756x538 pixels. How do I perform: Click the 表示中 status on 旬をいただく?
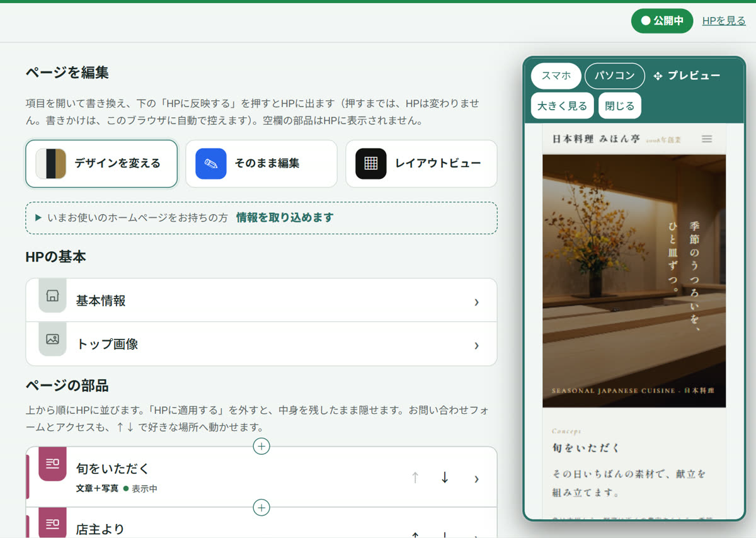tap(140, 488)
